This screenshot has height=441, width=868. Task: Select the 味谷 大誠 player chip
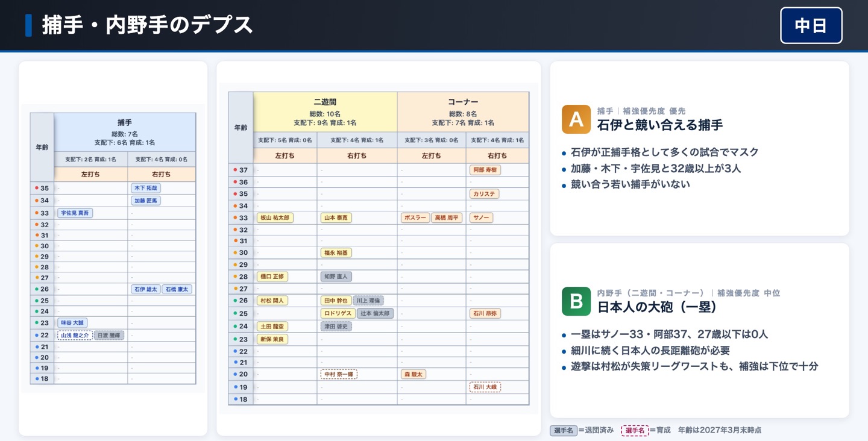point(72,323)
